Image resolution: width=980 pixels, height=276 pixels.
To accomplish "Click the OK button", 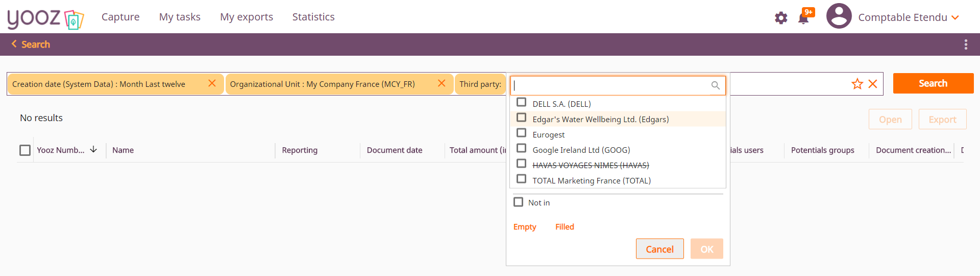I will tap(707, 249).
